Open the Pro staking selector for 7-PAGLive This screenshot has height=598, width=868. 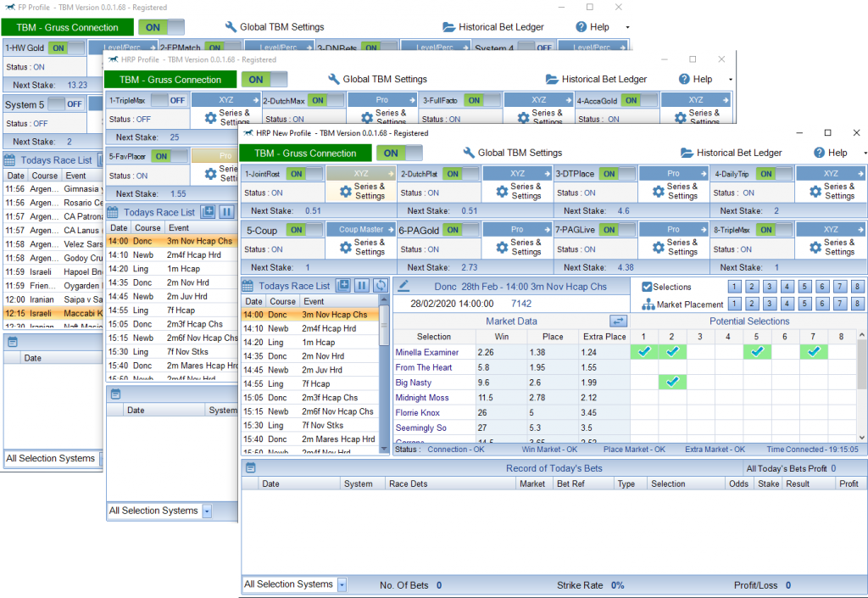pos(674,230)
